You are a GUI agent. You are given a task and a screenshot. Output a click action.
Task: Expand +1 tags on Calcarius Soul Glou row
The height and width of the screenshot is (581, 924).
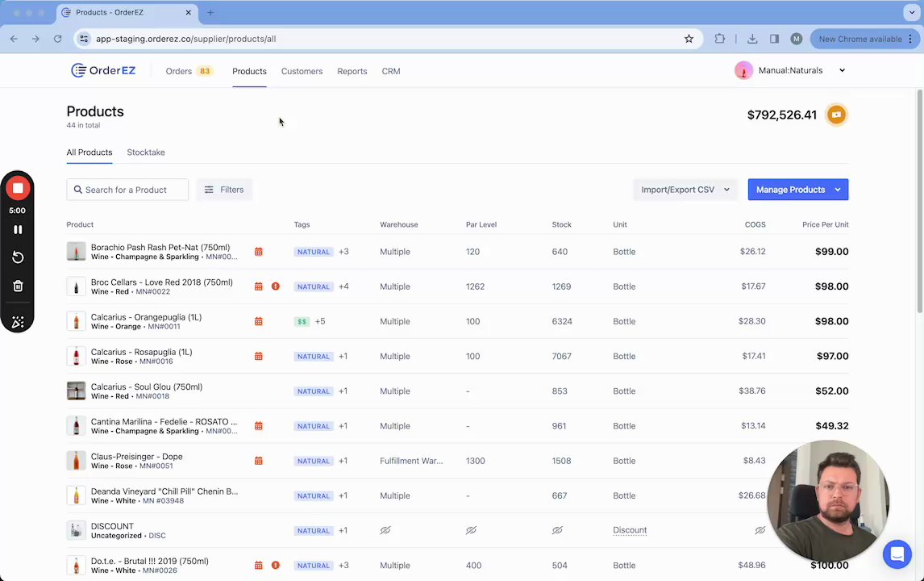[x=343, y=391]
